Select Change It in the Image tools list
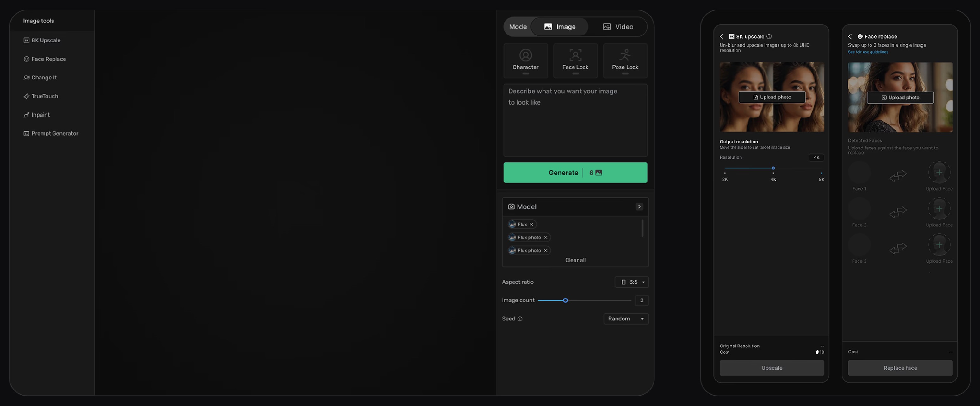The width and height of the screenshot is (980, 406). tap(40, 78)
